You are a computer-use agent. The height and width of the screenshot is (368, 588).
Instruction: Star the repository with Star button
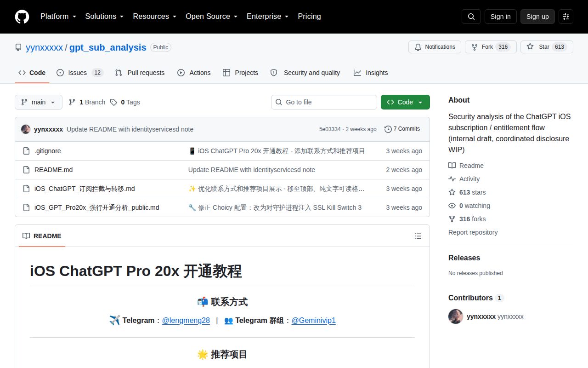pos(547,47)
